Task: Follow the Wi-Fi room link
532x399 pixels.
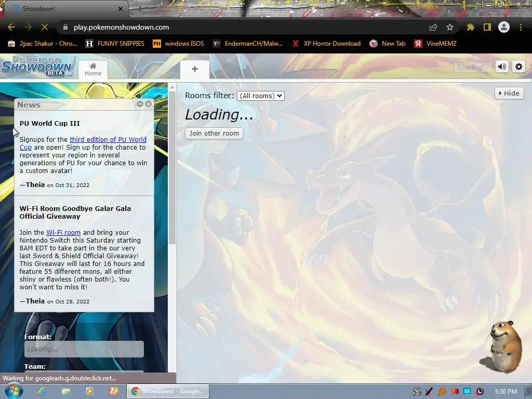Action: [x=63, y=232]
